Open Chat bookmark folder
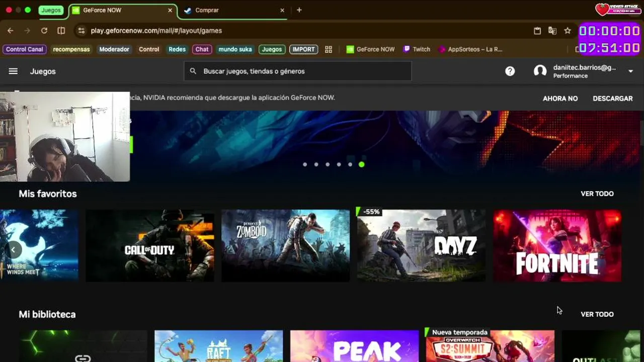 click(x=202, y=49)
